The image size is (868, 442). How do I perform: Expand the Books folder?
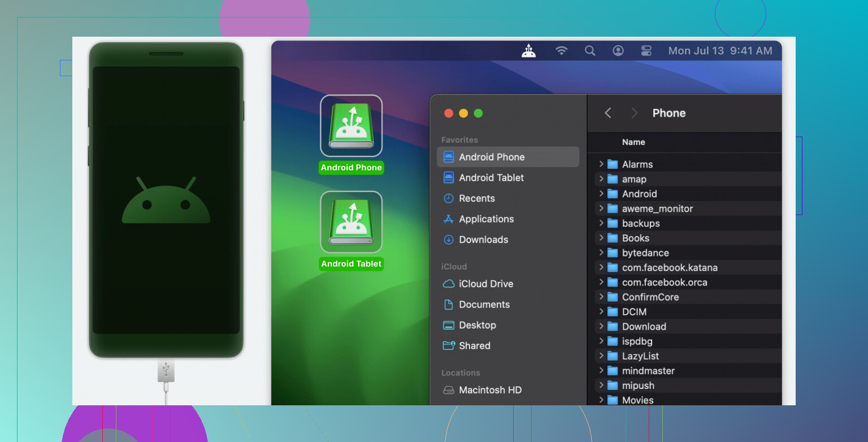point(601,238)
